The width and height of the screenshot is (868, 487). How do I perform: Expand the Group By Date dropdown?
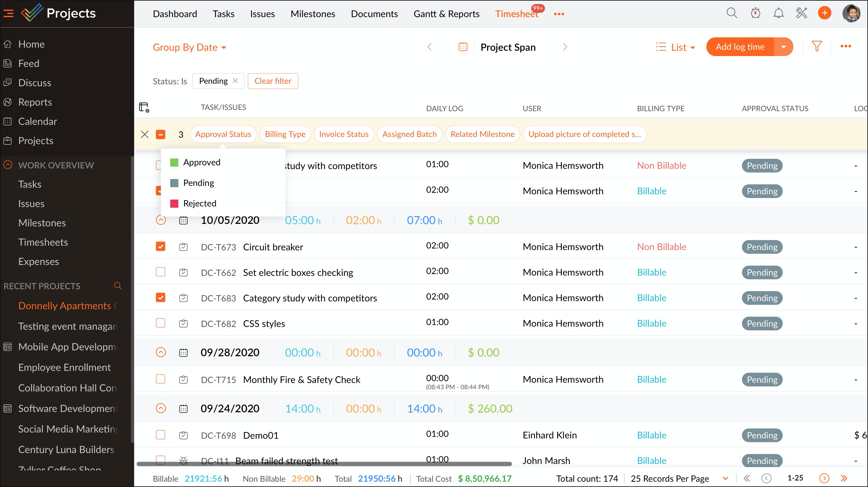[x=189, y=47]
